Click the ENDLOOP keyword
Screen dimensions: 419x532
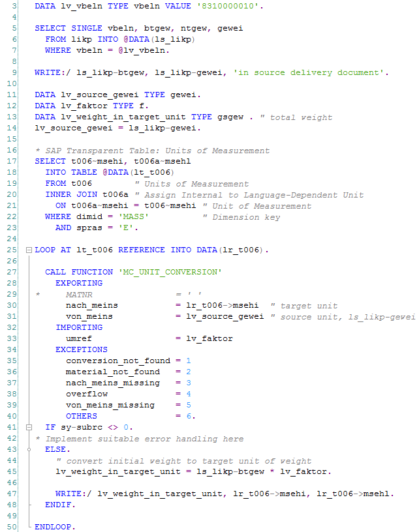pyautogui.click(x=53, y=527)
